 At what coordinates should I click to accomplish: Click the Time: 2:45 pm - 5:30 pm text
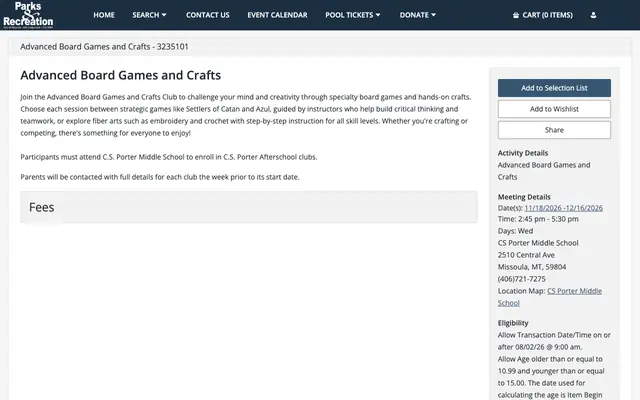tap(538, 219)
